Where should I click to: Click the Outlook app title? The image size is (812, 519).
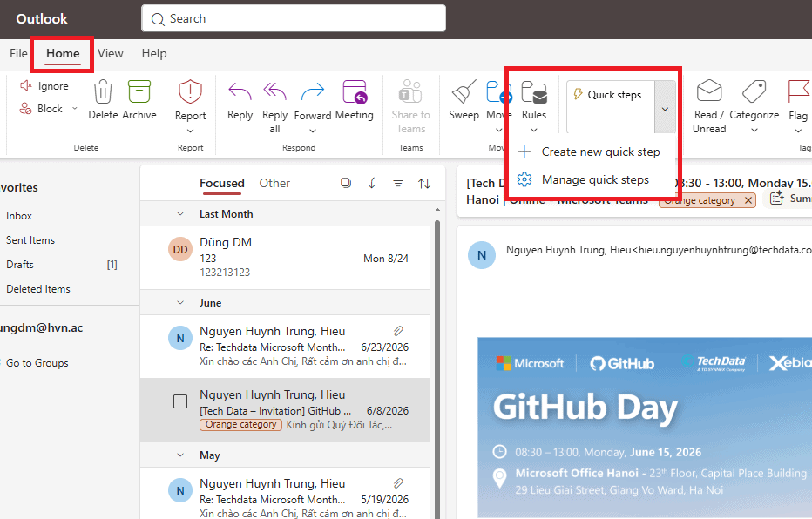42,18
